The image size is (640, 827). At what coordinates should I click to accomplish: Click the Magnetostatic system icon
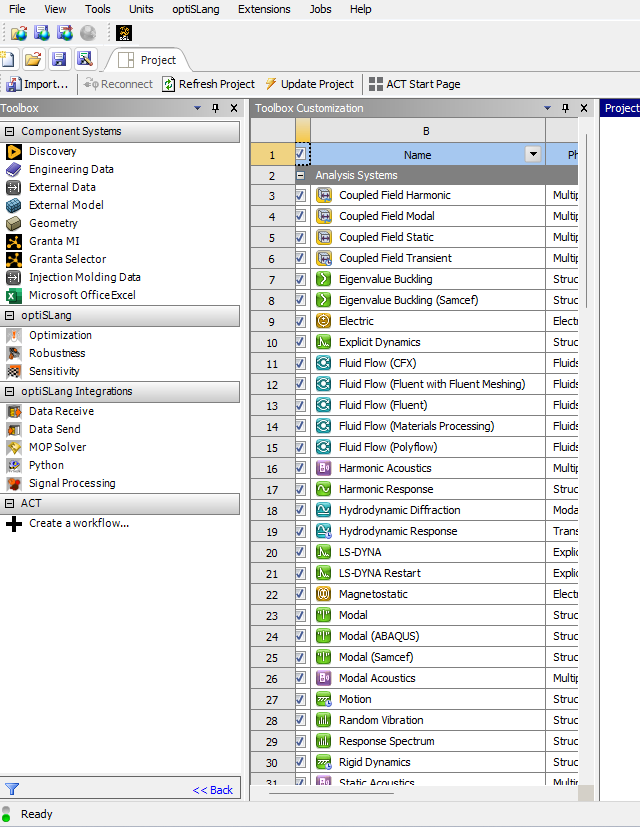tap(323, 594)
